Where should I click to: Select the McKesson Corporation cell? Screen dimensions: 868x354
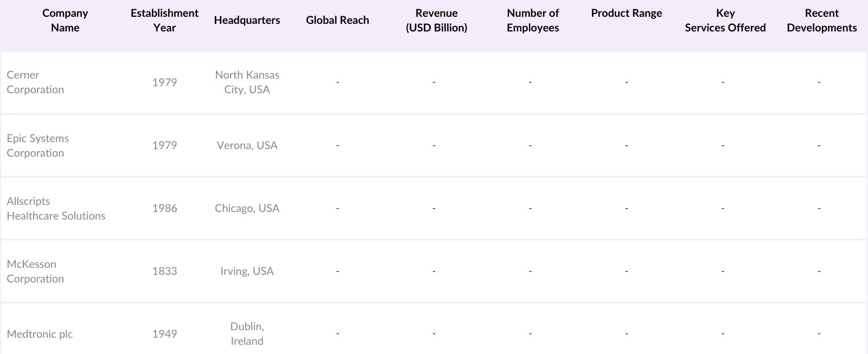tap(35, 271)
